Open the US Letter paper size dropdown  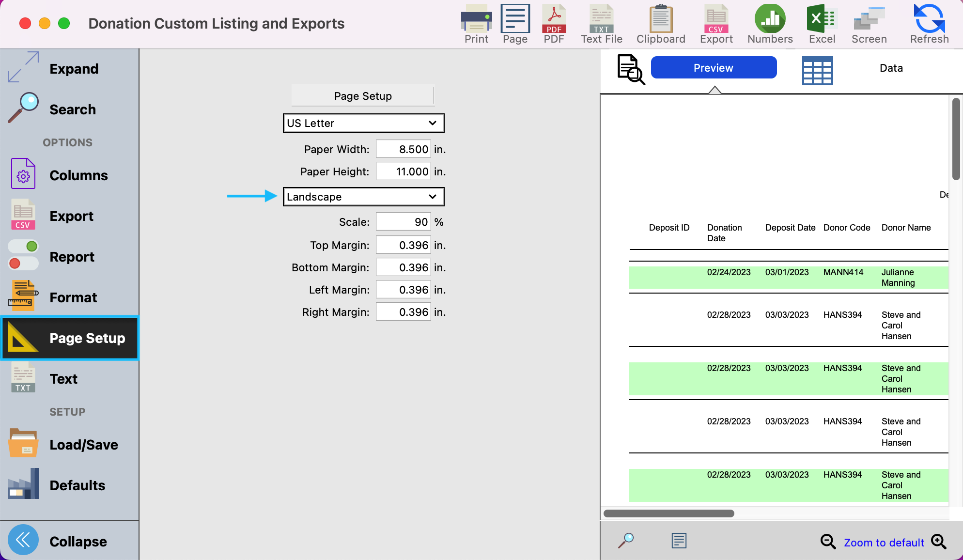pos(363,123)
